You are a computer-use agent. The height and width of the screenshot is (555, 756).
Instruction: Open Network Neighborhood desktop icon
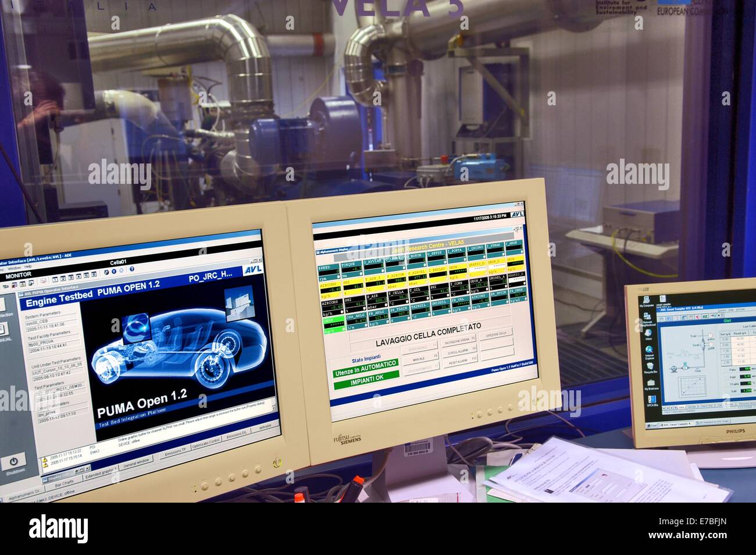point(648,319)
